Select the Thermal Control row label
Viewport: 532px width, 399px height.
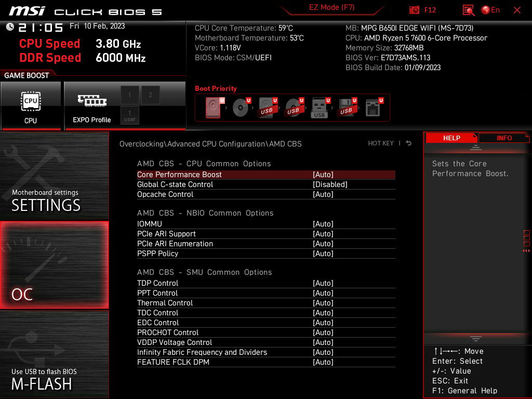click(x=165, y=303)
